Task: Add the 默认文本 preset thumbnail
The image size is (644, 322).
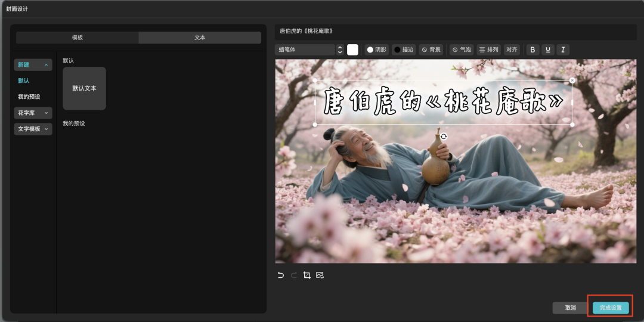Action: 84,88
